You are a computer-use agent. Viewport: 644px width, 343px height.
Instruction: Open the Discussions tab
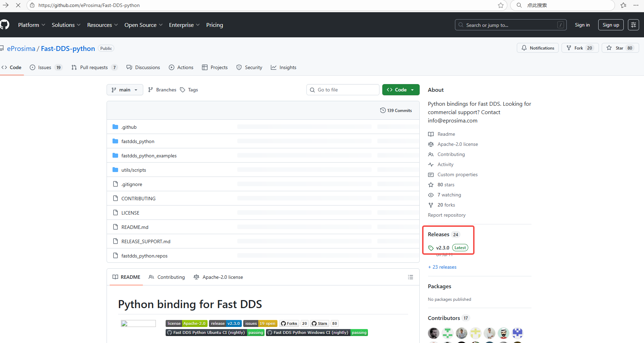(x=143, y=67)
